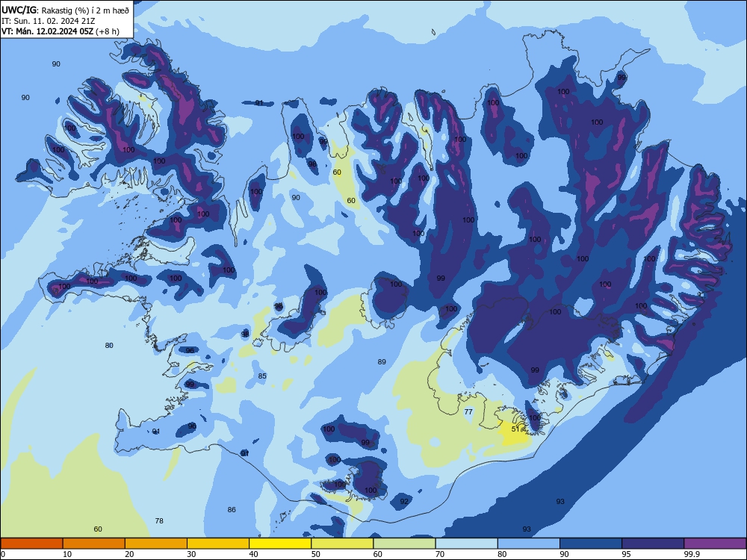
Task: Click the title text 'Rakastig (%) í 2 m hæð'
Action: click(85, 10)
